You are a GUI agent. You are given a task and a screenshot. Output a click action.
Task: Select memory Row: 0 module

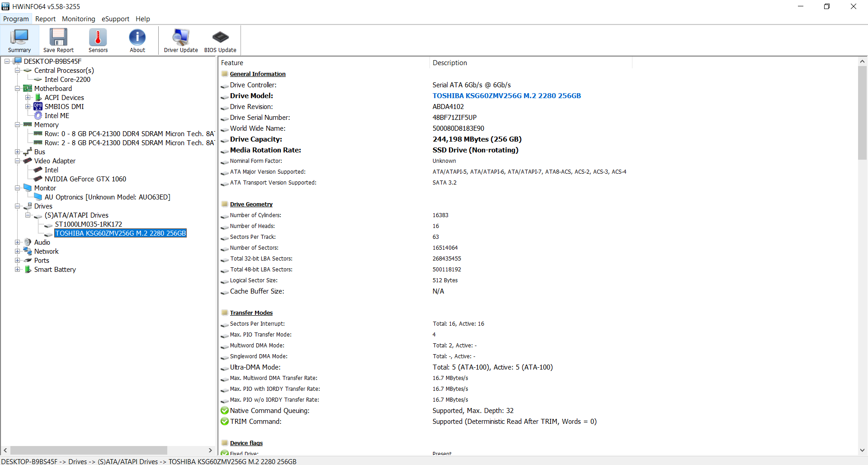[x=129, y=133]
